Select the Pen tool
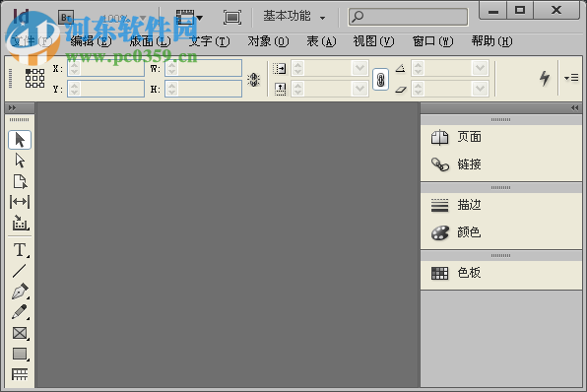Viewport: 587px width, 392px height. point(20,292)
